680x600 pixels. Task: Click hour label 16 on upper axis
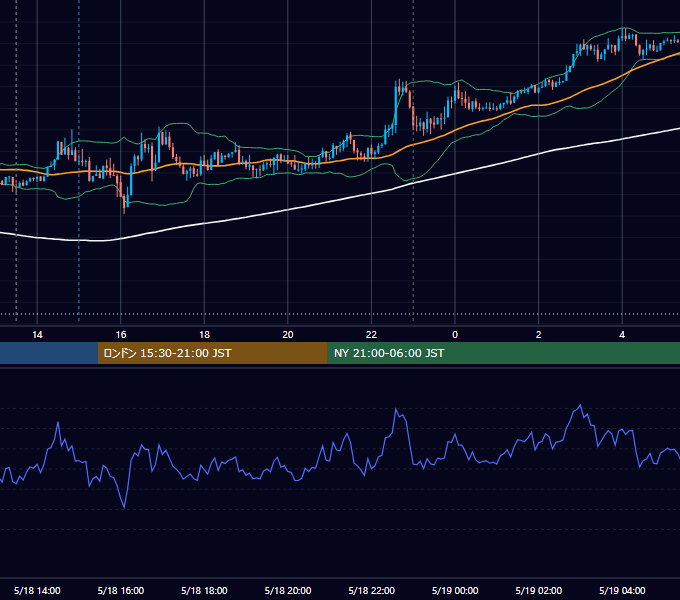click(x=121, y=335)
